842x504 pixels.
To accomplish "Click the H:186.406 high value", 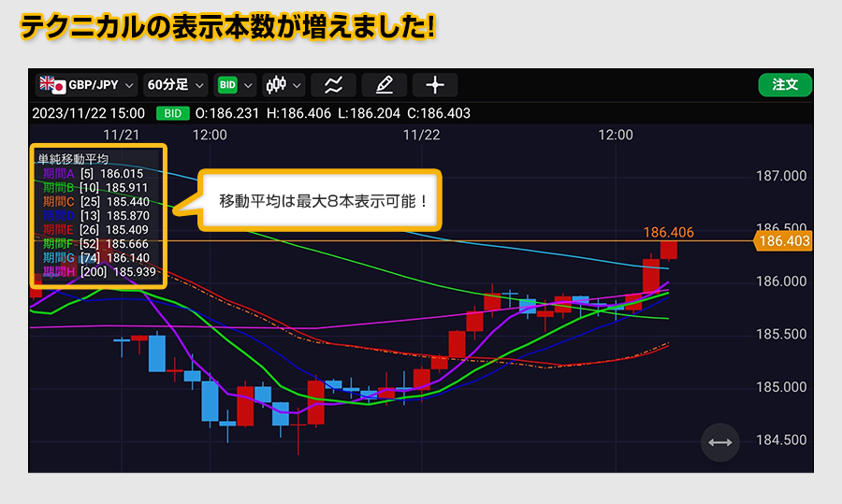I will click(298, 113).
